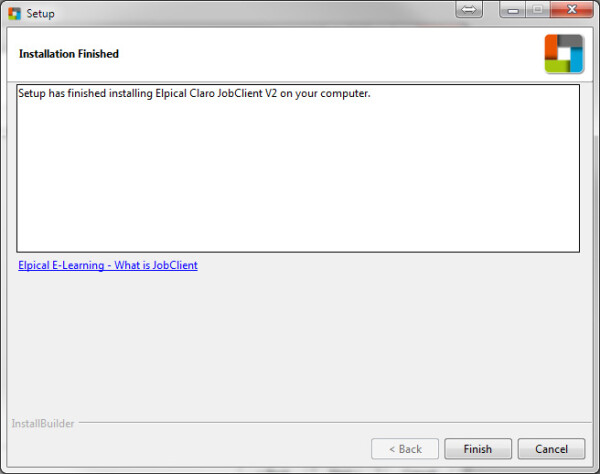Viewport: 600px width, 474px height.
Task: Click the Finish button
Action: click(x=478, y=449)
